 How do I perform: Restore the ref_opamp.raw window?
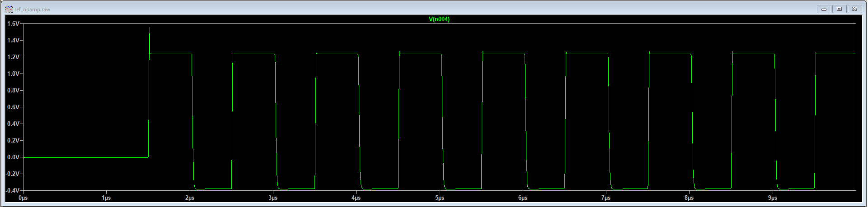(x=840, y=9)
